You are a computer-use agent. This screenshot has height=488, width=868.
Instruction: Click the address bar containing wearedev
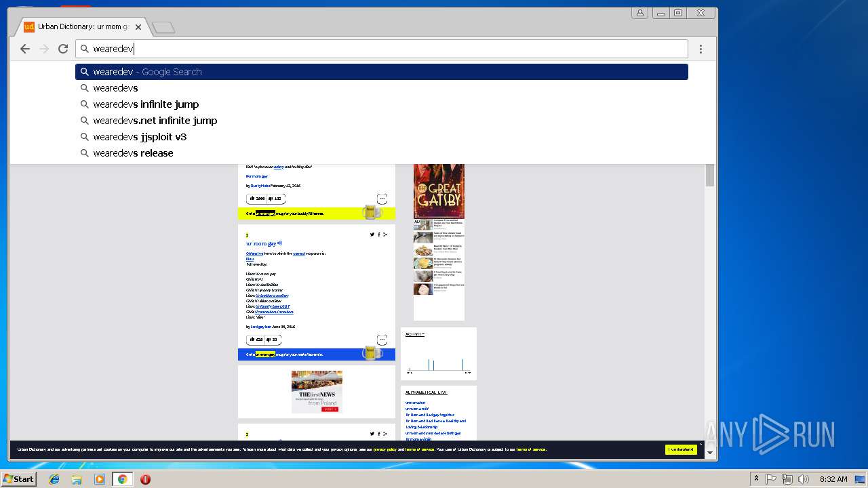click(x=382, y=49)
